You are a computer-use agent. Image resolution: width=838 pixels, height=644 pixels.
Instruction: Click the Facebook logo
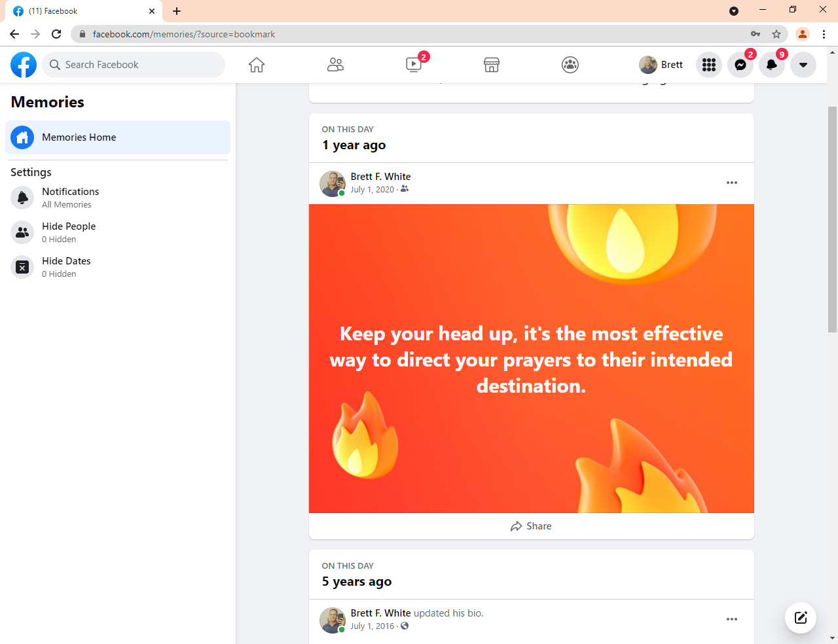(x=24, y=65)
